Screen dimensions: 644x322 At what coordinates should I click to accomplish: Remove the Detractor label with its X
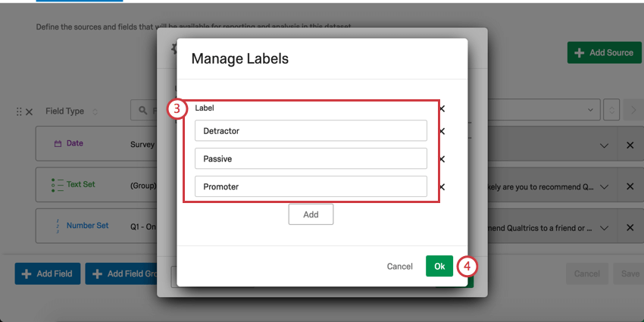point(442,131)
